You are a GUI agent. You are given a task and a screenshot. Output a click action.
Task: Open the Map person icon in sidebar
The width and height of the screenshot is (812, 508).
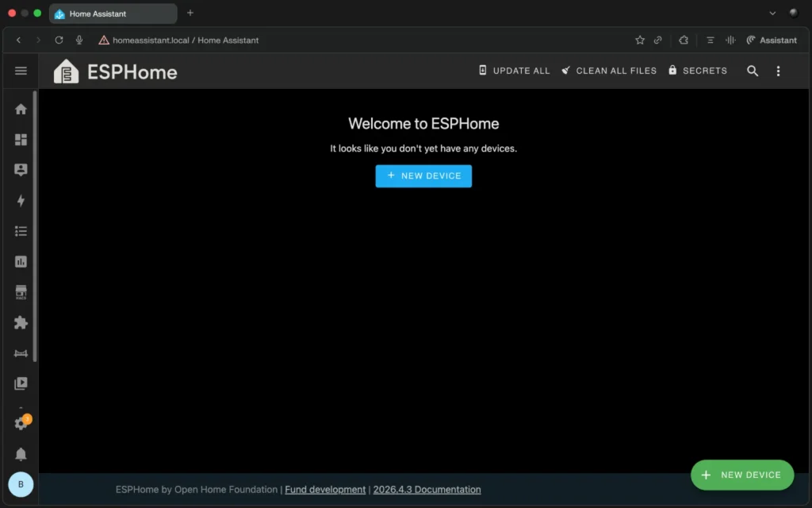[21, 170]
